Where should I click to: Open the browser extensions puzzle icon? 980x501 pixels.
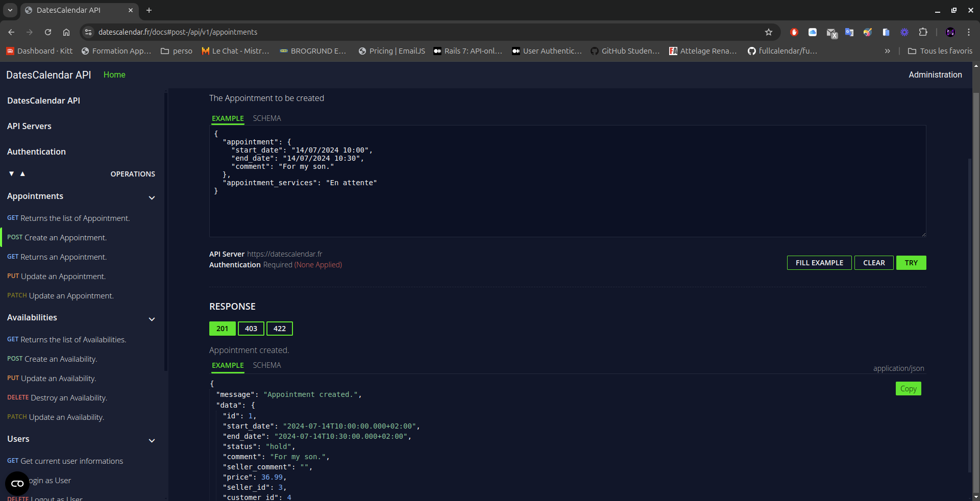(923, 32)
